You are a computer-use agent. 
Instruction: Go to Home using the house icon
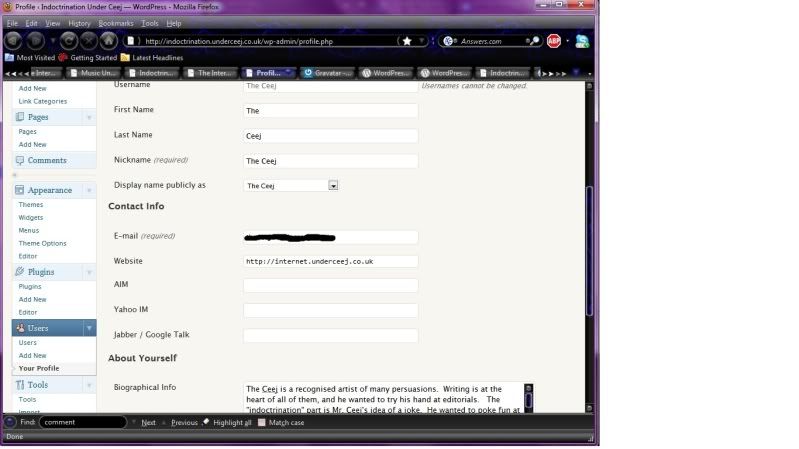pyautogui.click(x=108, y=41)
